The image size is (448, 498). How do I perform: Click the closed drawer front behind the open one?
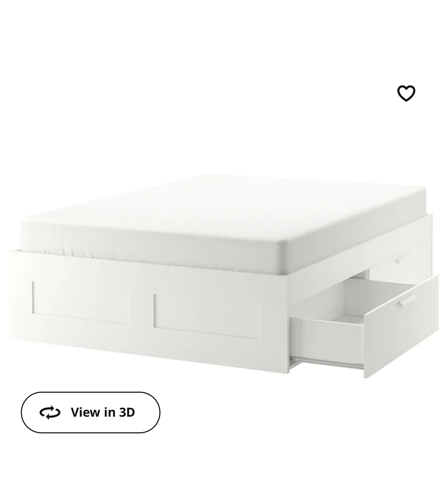399,261
